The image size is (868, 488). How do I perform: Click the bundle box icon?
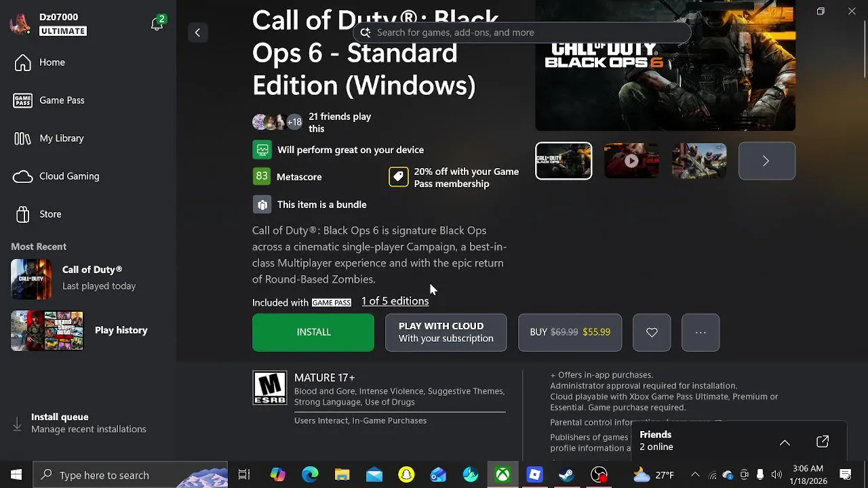262,205
